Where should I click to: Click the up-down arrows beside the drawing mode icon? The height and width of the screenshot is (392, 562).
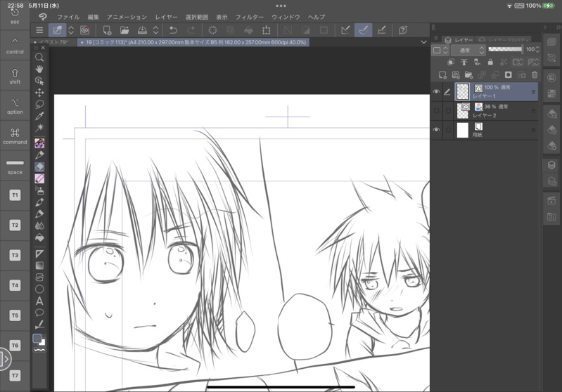[x=71, y=30]
